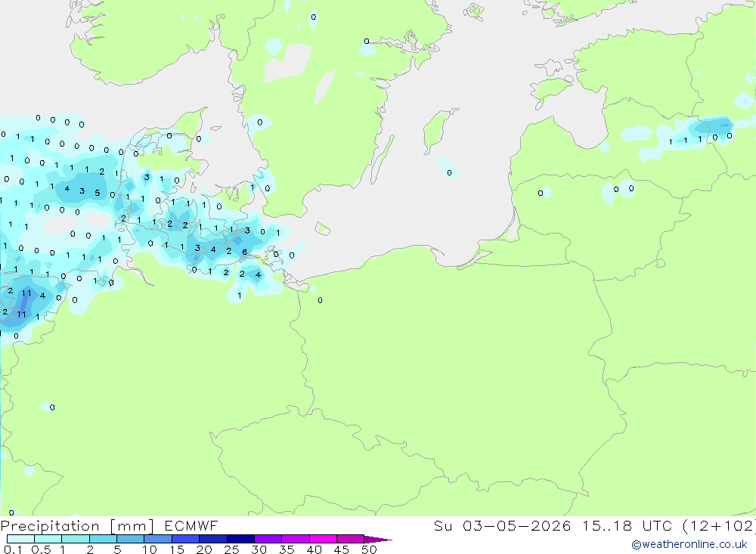756x554 pixels.
Task: Open the weatheronline.co.uk link
Action: click(689, 544)
